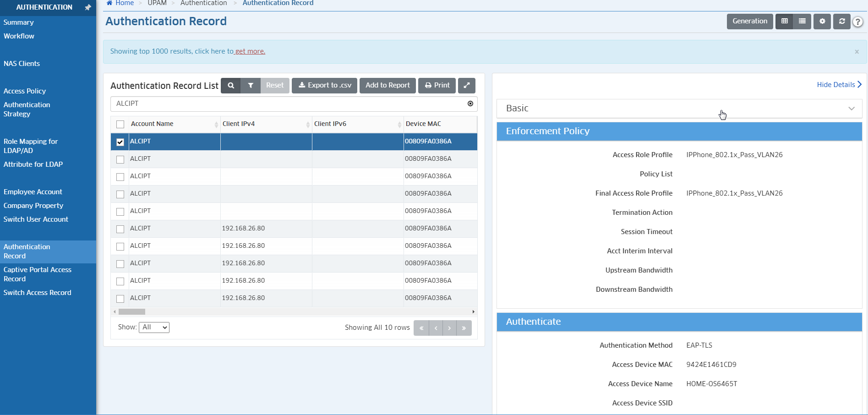
Task: Open the filter funnel icon
Action: [x=251, y=86]
